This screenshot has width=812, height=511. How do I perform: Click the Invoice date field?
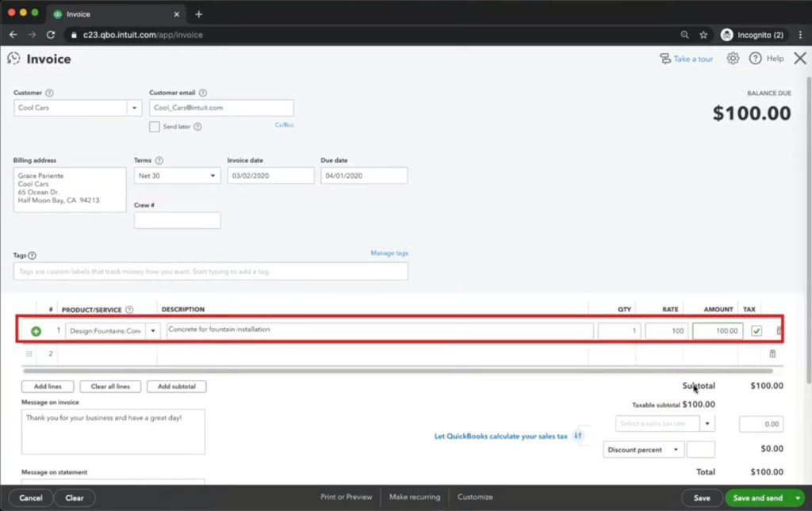tap(270, 176)
